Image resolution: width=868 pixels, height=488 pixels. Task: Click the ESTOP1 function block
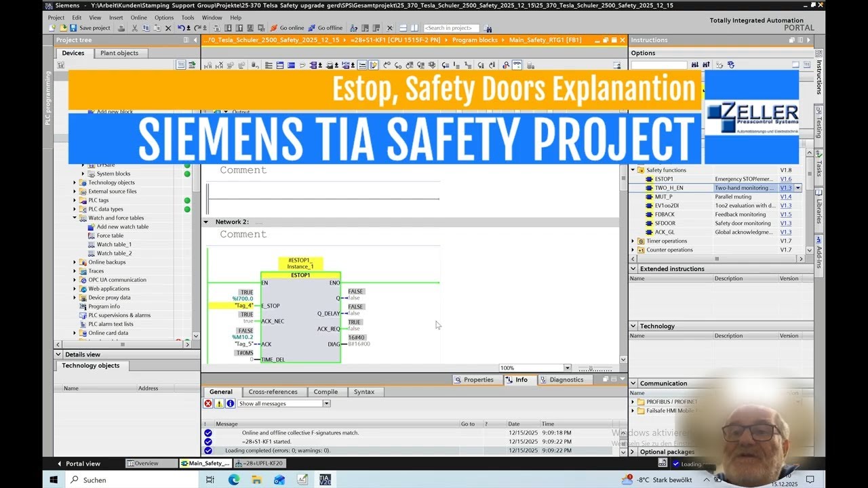(300, 319)
